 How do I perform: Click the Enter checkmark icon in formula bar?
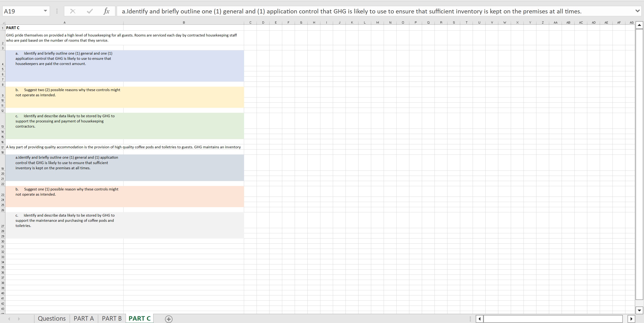pos(90,11)
